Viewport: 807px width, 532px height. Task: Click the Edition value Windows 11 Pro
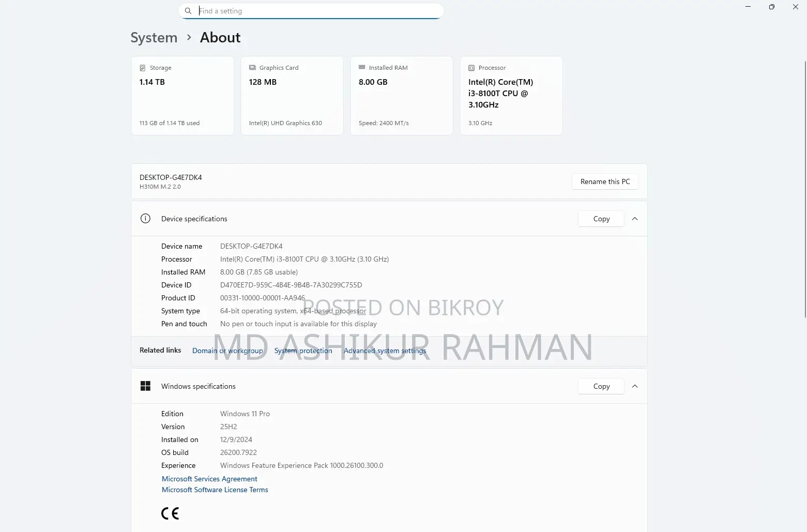click(x=245, y=414)
